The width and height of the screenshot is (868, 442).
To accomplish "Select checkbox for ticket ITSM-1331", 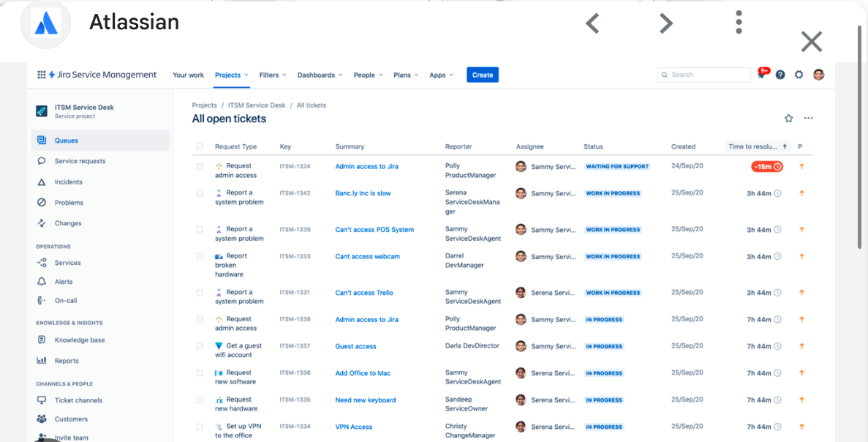I will tap(200, 293).
